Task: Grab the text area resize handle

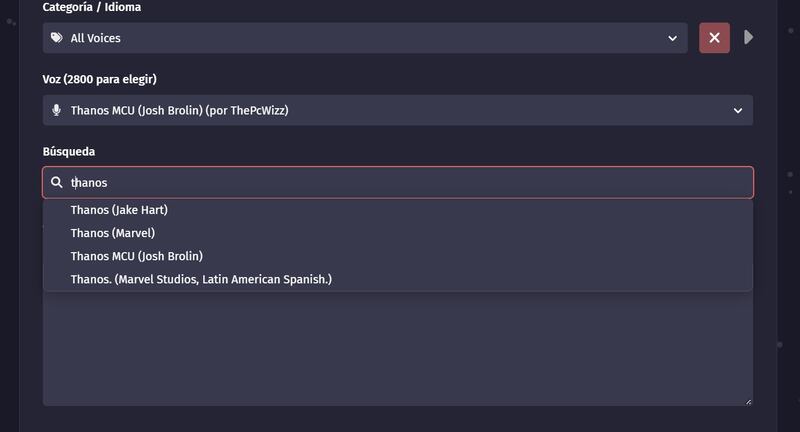Action: pyautogui.click(x=748, y=401)
